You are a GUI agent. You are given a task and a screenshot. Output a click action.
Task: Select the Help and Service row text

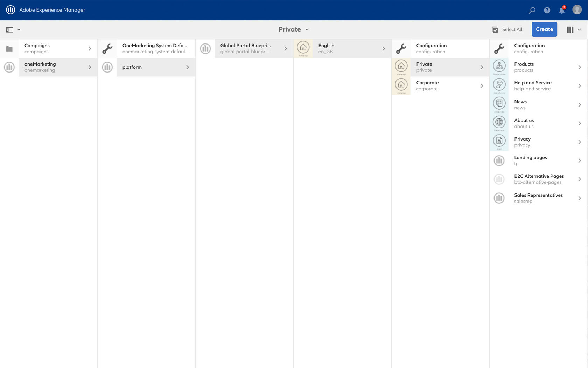[x=533, y=86]
